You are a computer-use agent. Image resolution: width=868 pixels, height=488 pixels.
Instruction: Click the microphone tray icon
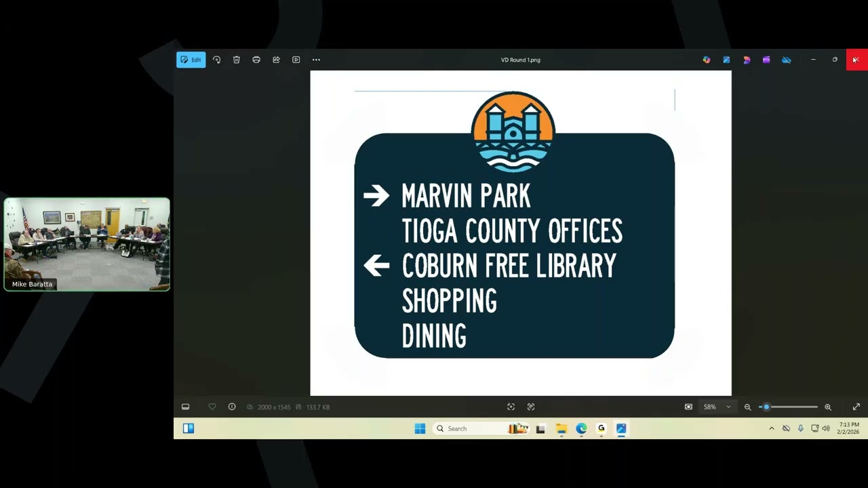pos(801,428)
